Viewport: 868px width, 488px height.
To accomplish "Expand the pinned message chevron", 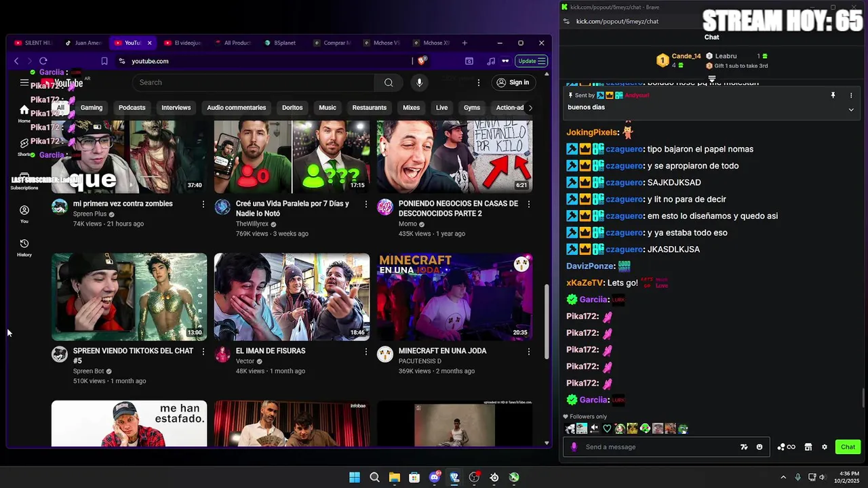I will [851, 110].
